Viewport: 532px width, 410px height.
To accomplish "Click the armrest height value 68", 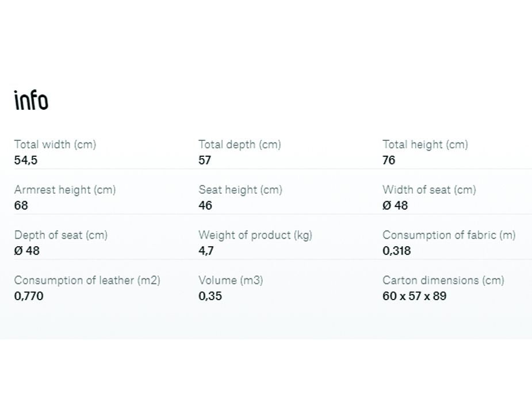I will tap(21, 205).
